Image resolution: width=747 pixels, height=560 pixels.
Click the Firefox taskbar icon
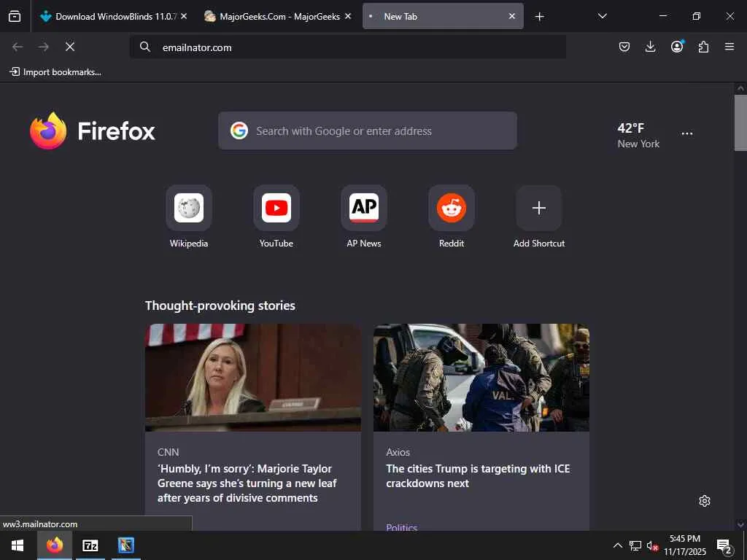coord(54,545)
